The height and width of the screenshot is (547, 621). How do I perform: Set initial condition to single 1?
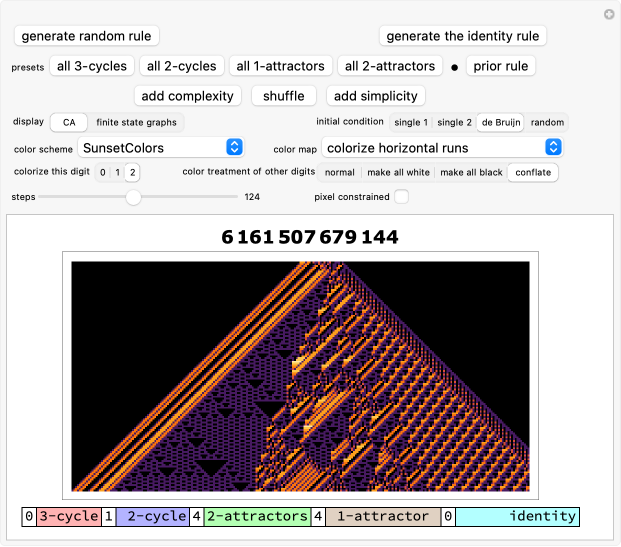(x=411, y=122)
